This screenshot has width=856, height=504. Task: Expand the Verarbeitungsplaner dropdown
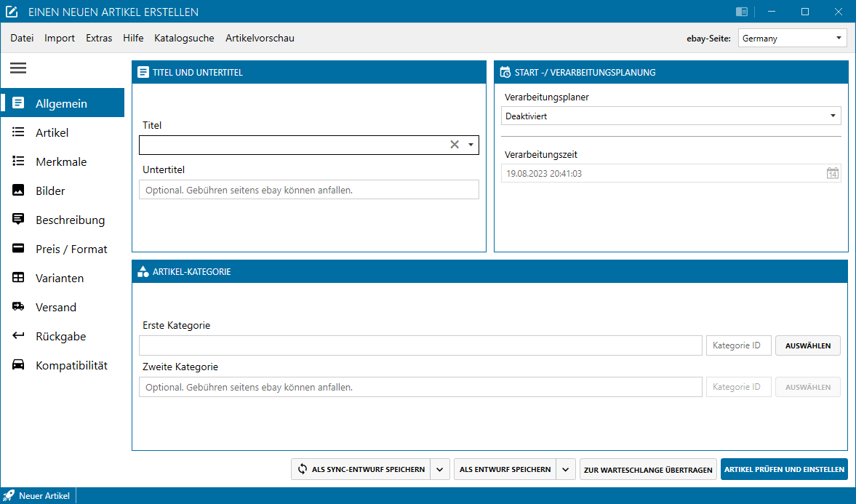pyautogui.click(x=832, y=116)
